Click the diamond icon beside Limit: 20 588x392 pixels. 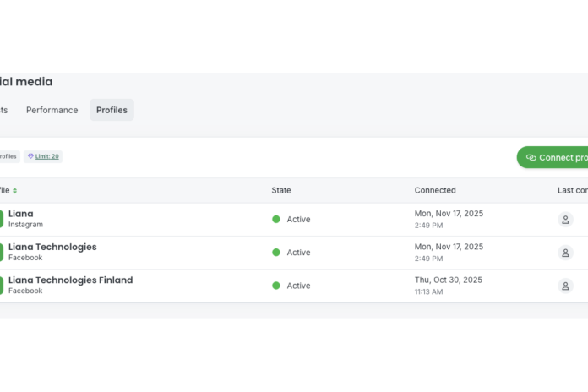coord(31,156)
